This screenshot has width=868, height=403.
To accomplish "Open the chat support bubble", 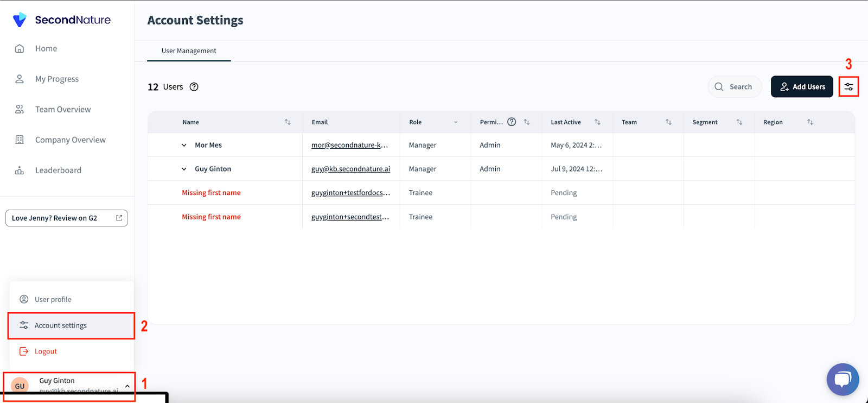I will [843, 379].
